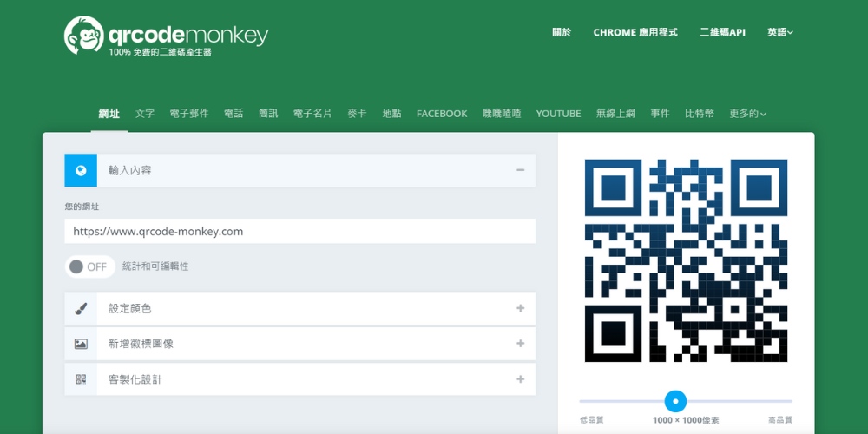Click the generated QR code preview
868x434 pixels.
[x=686, y=260]
